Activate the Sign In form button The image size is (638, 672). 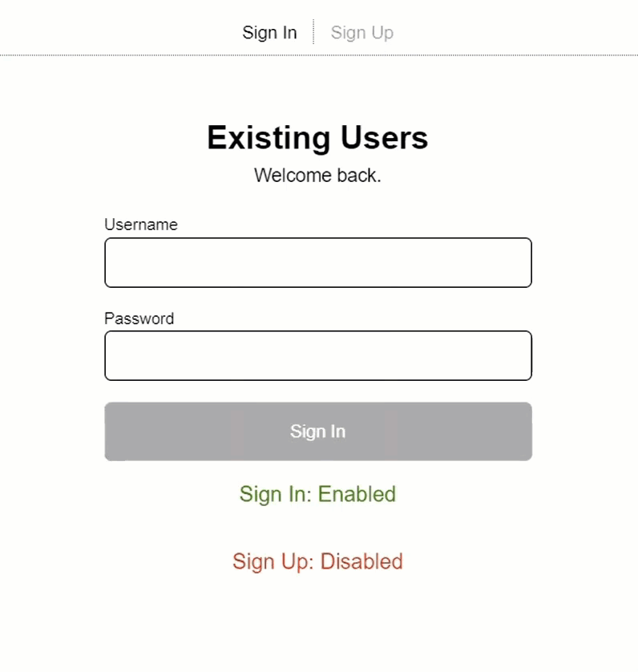pos(318,431)
